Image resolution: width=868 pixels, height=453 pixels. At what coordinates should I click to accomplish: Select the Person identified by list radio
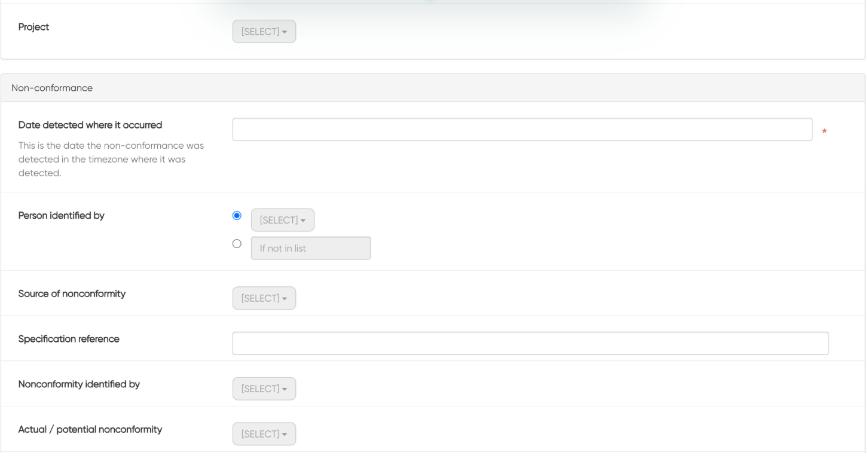pos(237,216)
